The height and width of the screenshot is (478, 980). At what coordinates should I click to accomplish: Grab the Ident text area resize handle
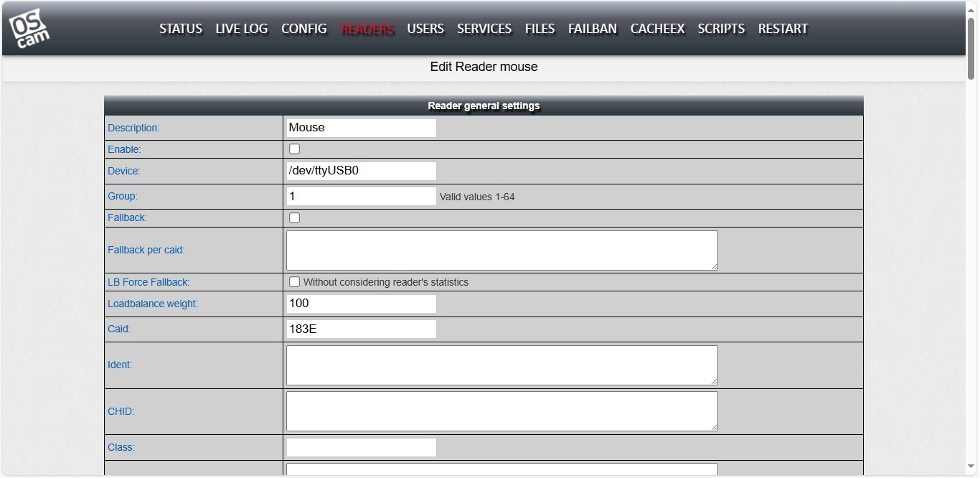pyautogui.click(x=714, y=381)
